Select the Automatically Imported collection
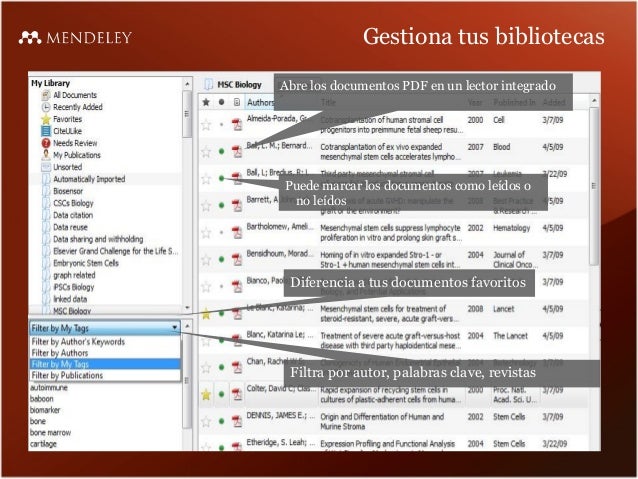The image size is (638, 479). click(89, 179)
